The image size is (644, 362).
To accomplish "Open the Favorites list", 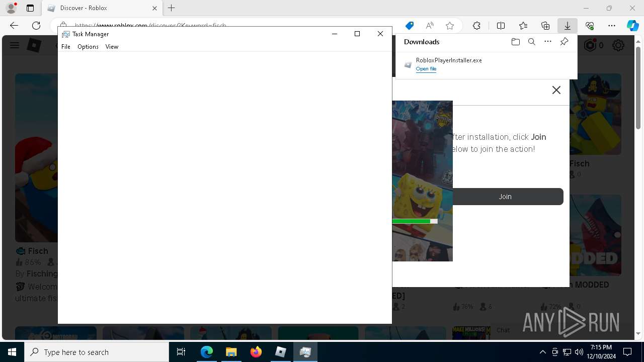I will (523, 26).
